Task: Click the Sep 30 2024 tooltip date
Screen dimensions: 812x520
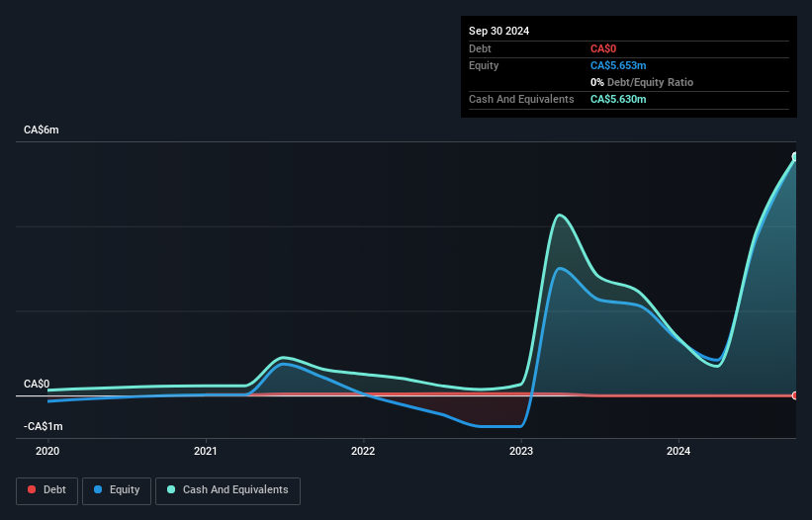Action: tap(499, 31)
